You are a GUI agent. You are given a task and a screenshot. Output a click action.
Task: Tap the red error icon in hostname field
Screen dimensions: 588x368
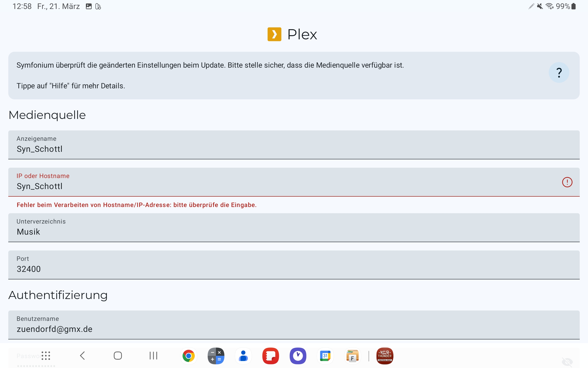click(x=567, y=182)
